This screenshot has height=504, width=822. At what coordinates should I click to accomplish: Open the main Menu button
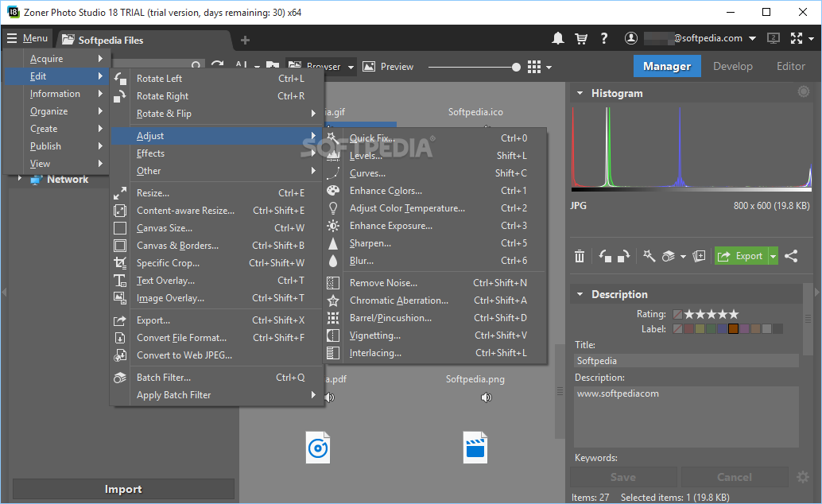27,38
